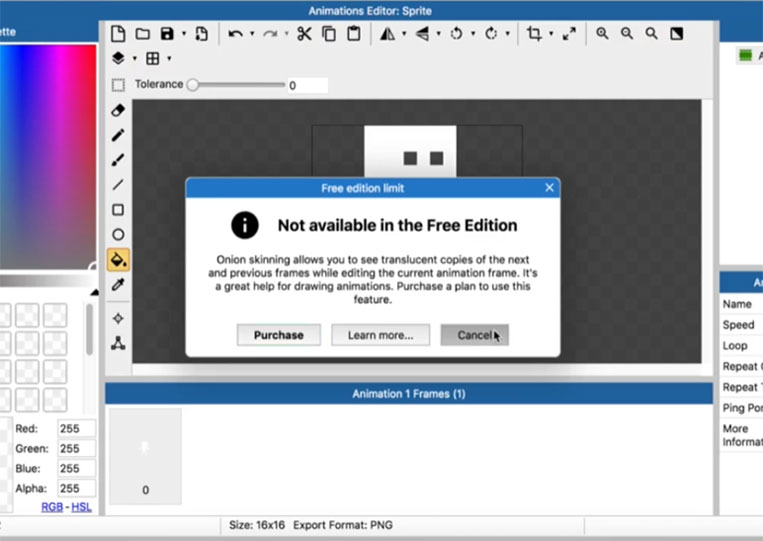Image resolution: width=763 pixels, height=541 pixels.
Task: Toggle the dark background icon
Action: click(x=676, y=34)
